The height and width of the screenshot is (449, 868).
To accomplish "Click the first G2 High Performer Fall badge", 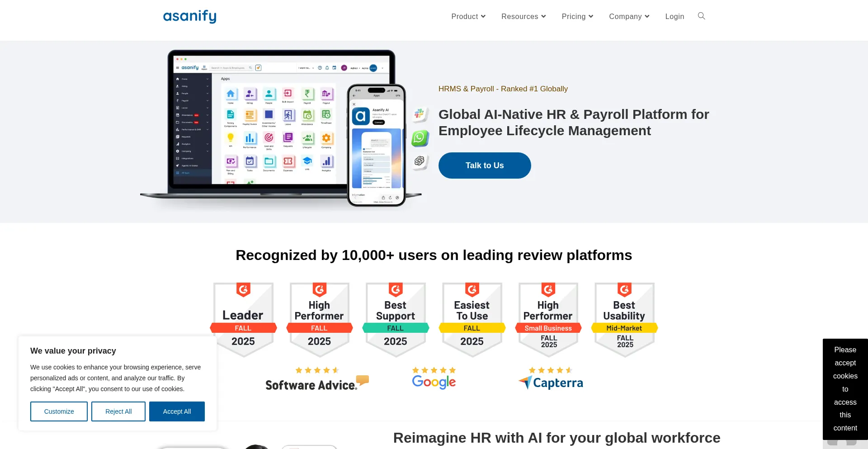I will coord(319,320).
